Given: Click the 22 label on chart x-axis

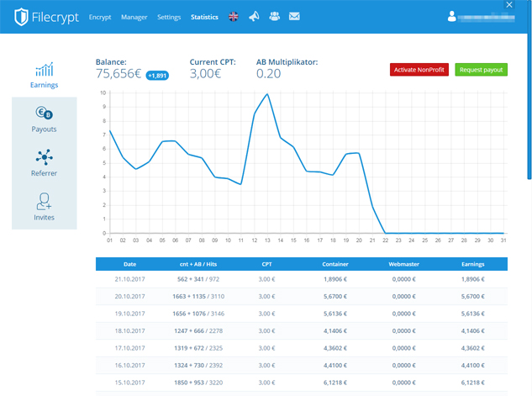Looking at the screenshot, I should coord(385,240).
